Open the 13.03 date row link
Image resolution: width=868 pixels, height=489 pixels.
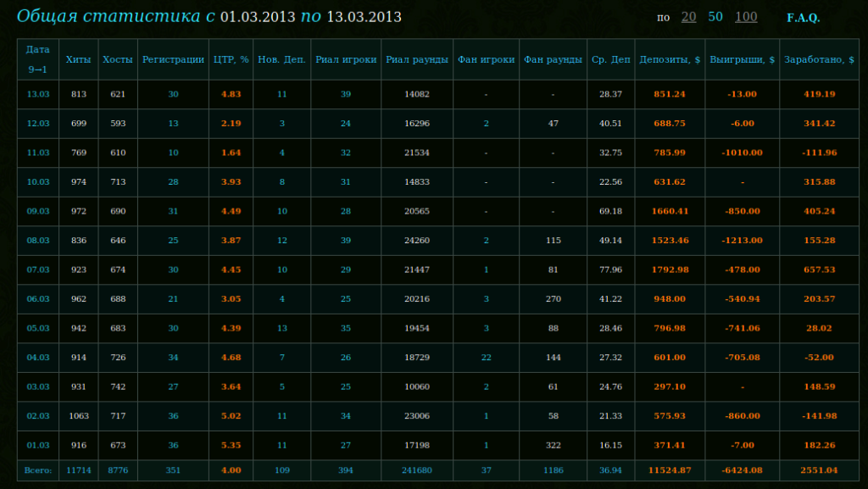(38, 94)
